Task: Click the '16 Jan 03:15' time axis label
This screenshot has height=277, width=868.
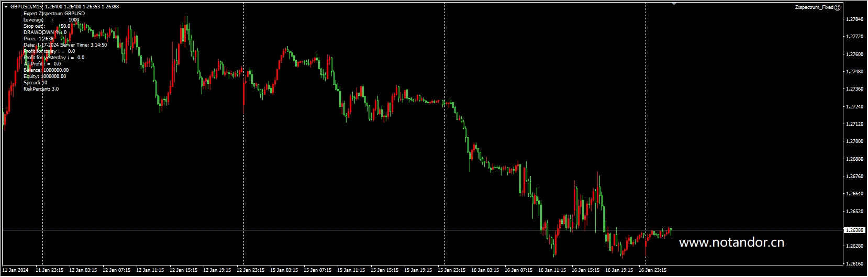Action: [485, 271]
